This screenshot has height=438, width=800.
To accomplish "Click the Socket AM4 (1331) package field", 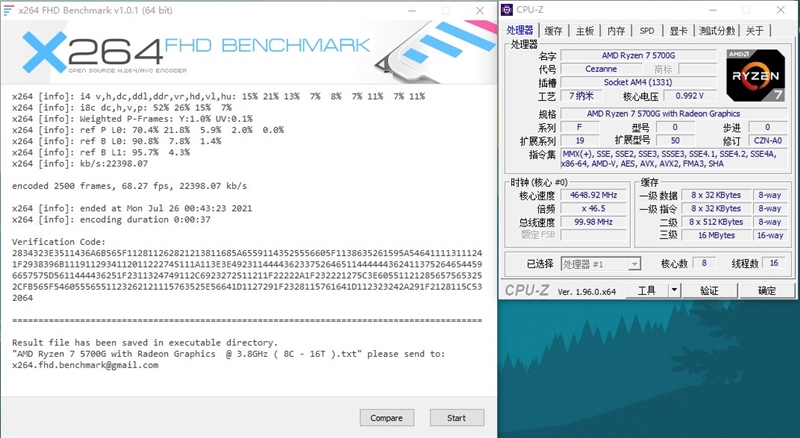I will (638, 82).
